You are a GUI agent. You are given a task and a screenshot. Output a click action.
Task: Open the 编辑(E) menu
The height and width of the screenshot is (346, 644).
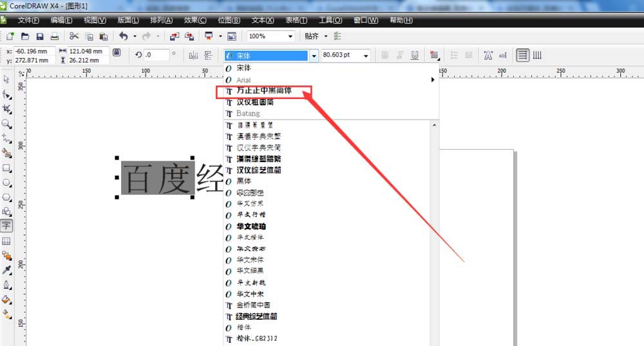tap(62, 20)
